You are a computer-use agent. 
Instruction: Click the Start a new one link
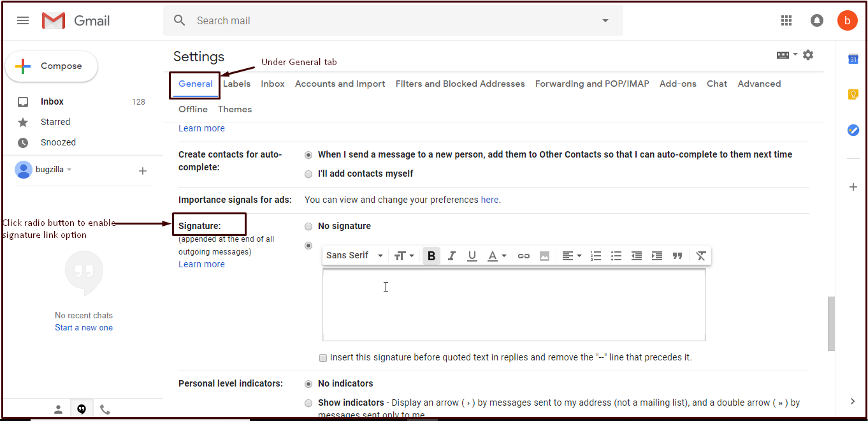click(83, 328)
